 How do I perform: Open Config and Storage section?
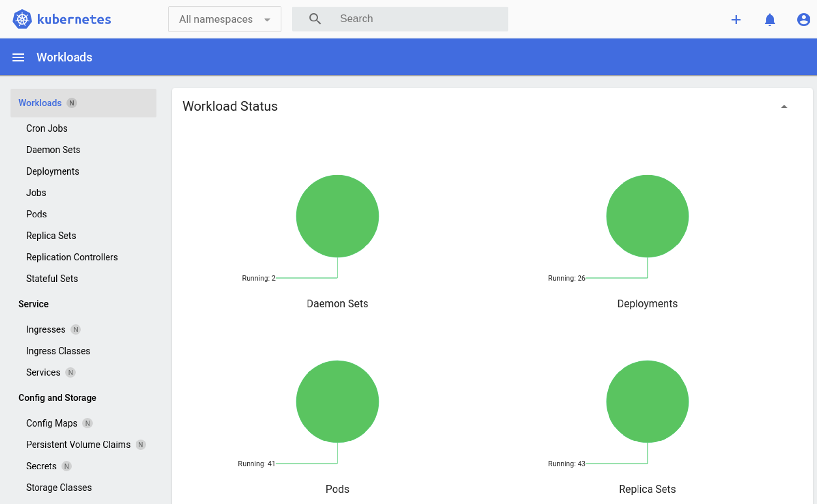pos(57,398)
